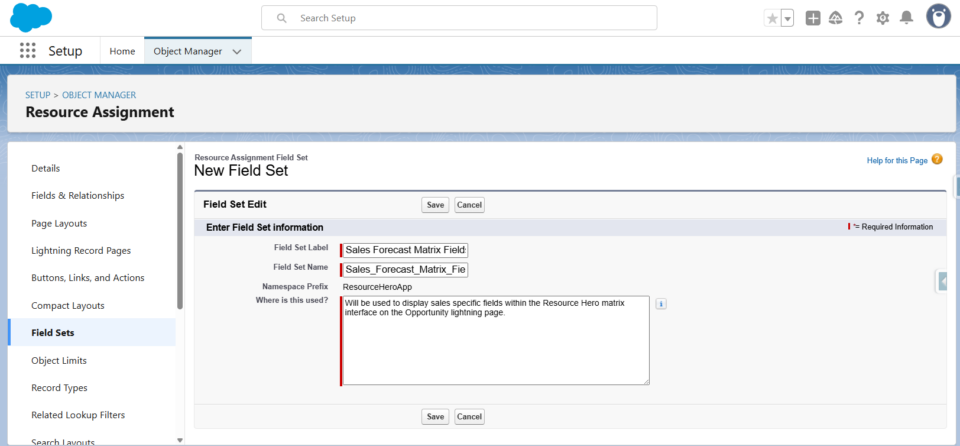
Task: Open the Trailhead guidance icon
Action: tap(836, 18)
